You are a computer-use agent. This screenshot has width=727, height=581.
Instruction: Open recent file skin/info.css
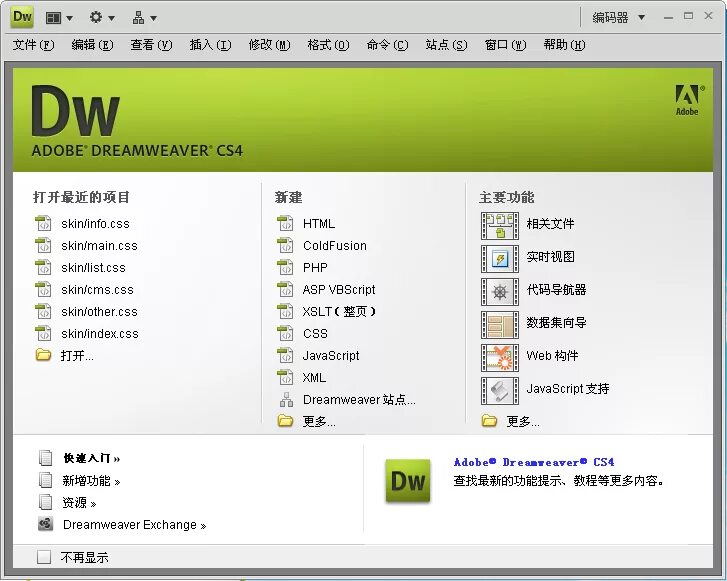[95, 223]
